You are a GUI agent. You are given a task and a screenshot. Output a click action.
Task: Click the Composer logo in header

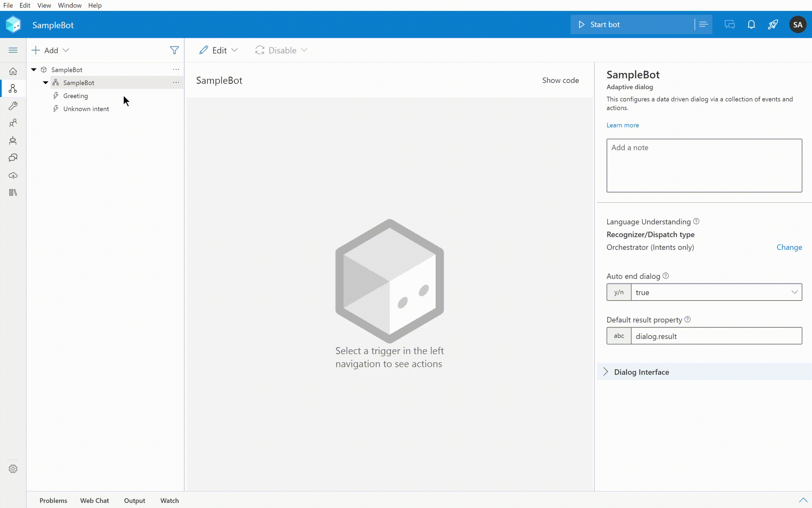click(13, 25)
